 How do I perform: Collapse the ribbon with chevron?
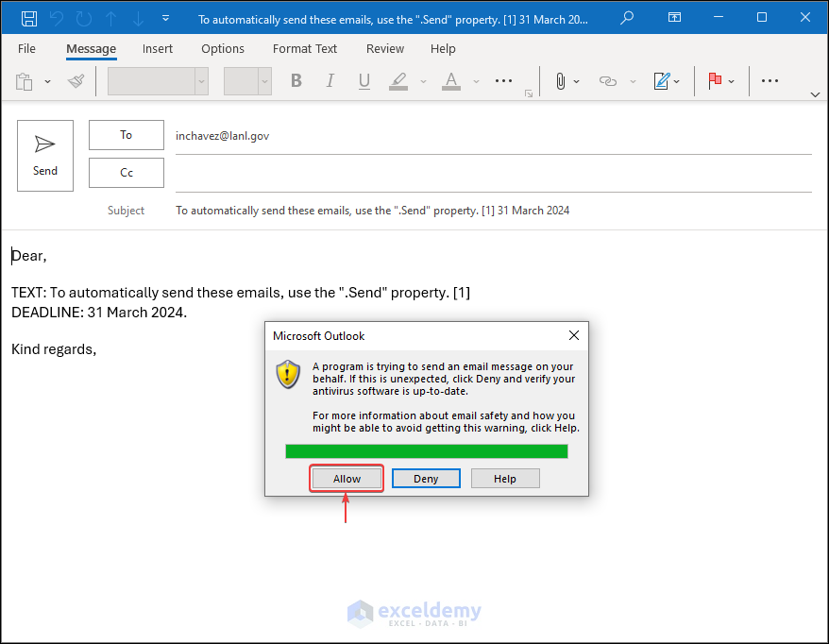815,94
